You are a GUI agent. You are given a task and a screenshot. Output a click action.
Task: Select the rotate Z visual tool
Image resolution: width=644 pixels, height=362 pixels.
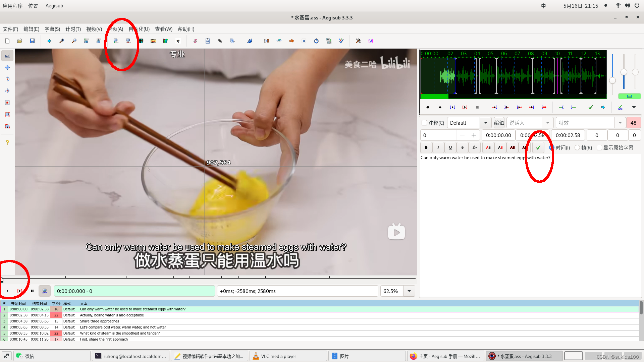point(7,79)
